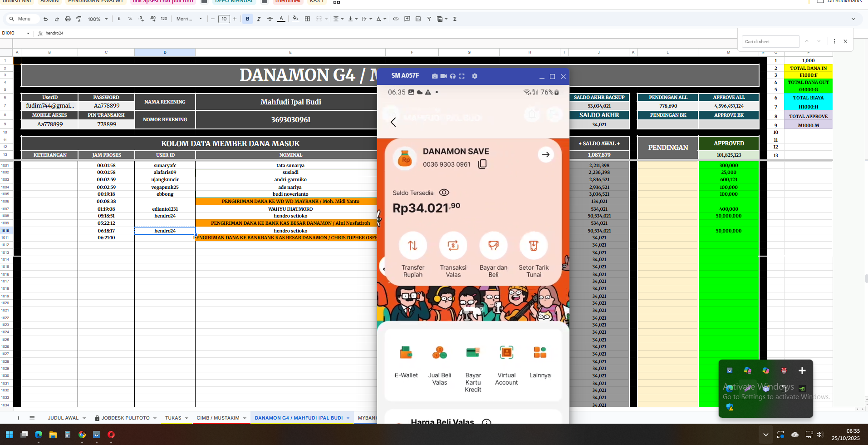Start screen recording in SM A057F window
Screen dimensions: 868x445
pos(444,76)
